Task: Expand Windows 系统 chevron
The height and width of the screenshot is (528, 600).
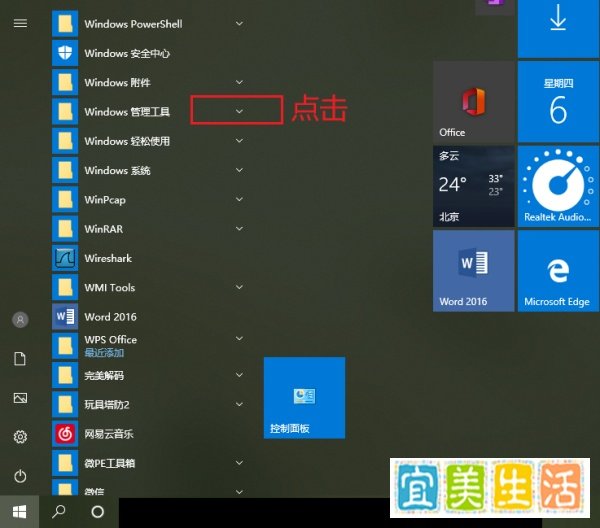Action: [x=239, y=170]
